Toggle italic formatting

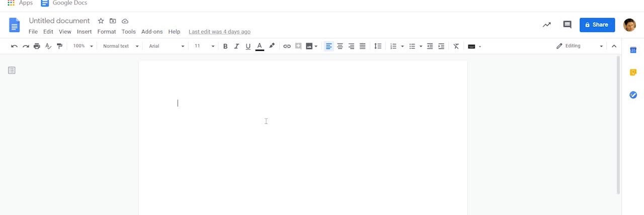(x=236, y=46)
